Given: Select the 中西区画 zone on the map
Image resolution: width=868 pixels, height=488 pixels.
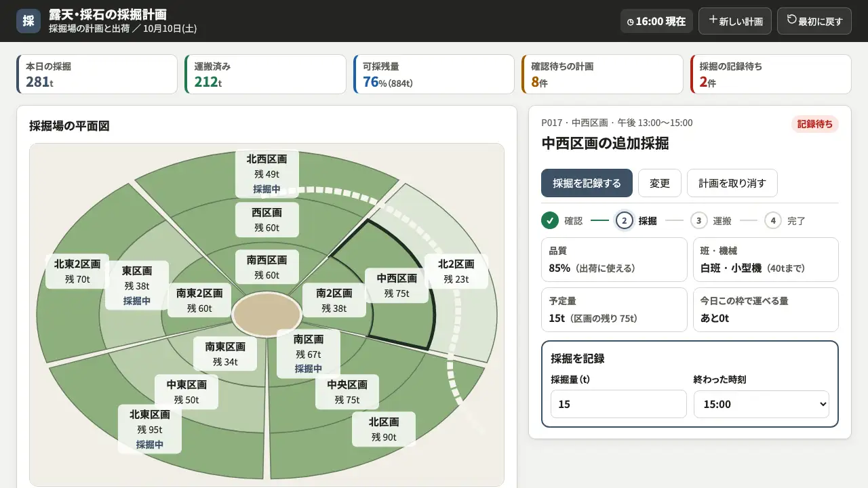Looking at the screenshot, I should [397, 285].
